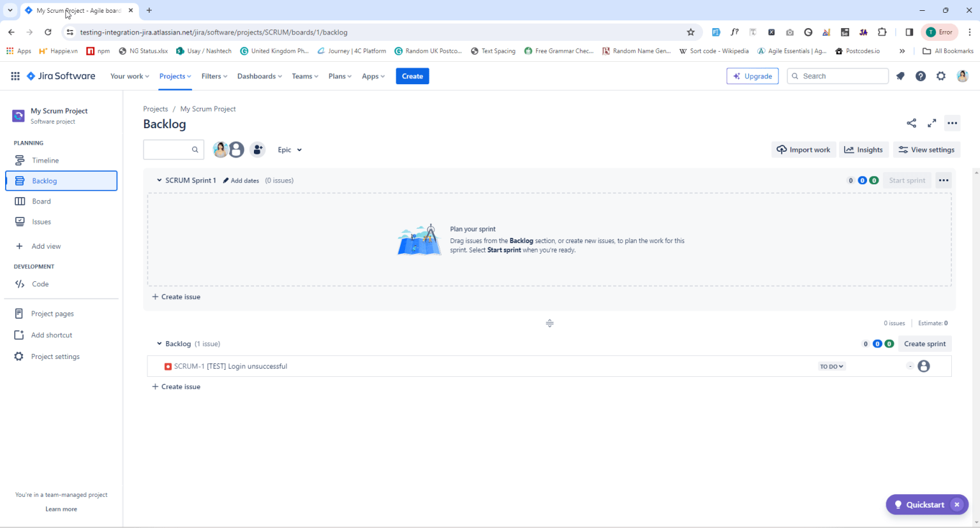Change the TO DO status of SCRUM-1
The height and width of the screenshot is (528, 980).
[831, 366]
